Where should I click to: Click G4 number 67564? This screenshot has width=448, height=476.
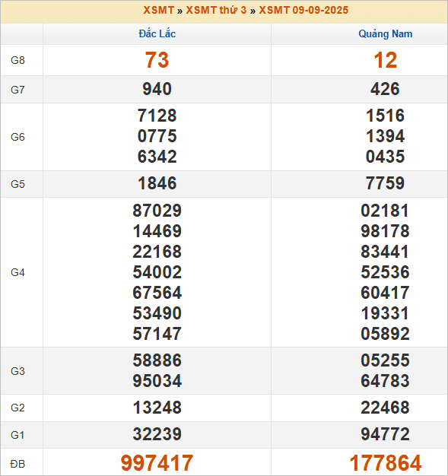click(157, 293)
